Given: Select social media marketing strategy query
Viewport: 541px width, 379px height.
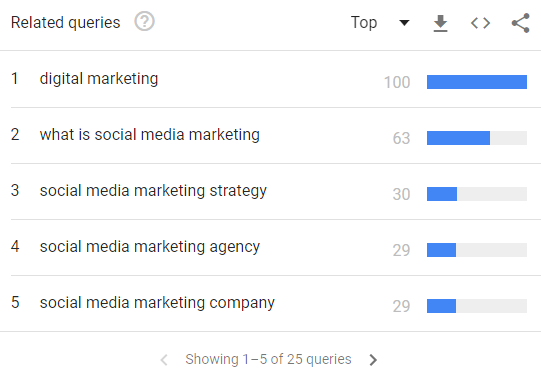Looking at the screenshot, I should 153,191.
